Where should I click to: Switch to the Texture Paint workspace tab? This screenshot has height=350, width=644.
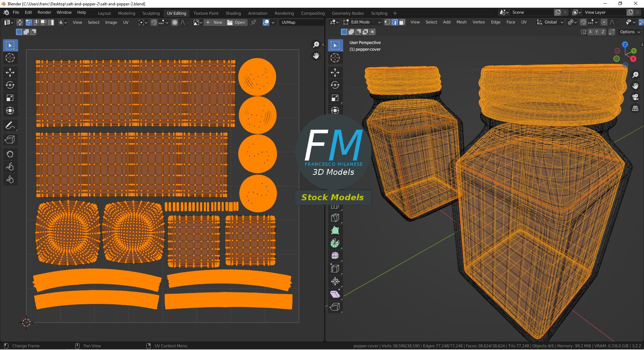[206, 13]
